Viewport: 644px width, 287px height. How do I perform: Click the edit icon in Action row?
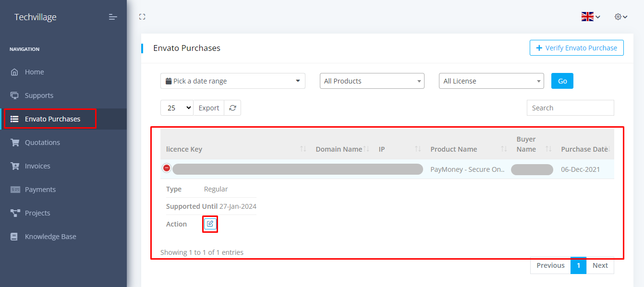coord(210,224)
